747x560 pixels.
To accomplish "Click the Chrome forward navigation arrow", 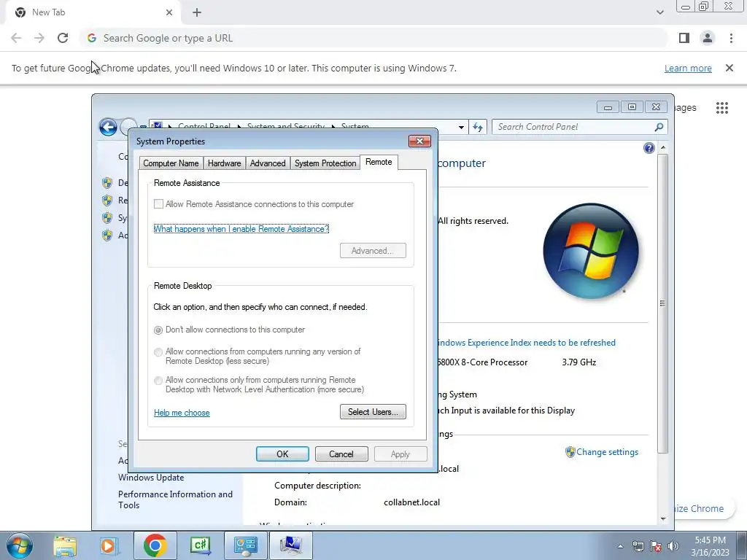I will (x=39, y=38).
